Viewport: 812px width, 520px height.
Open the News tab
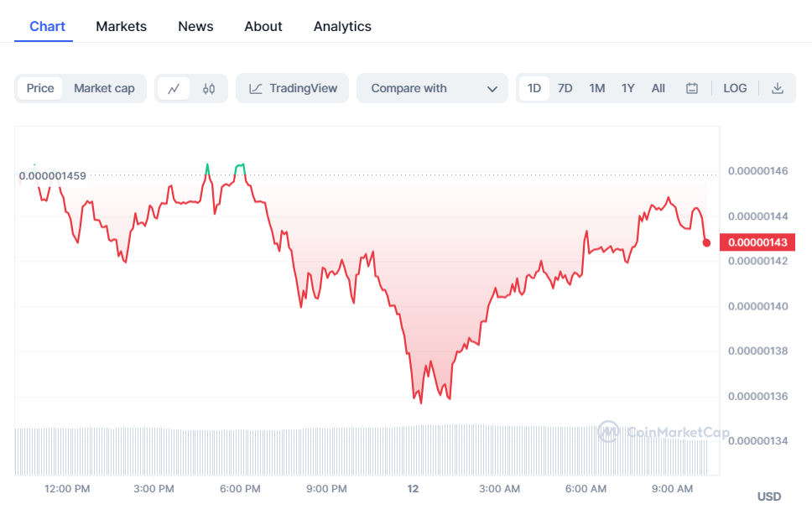coord(195,26)
